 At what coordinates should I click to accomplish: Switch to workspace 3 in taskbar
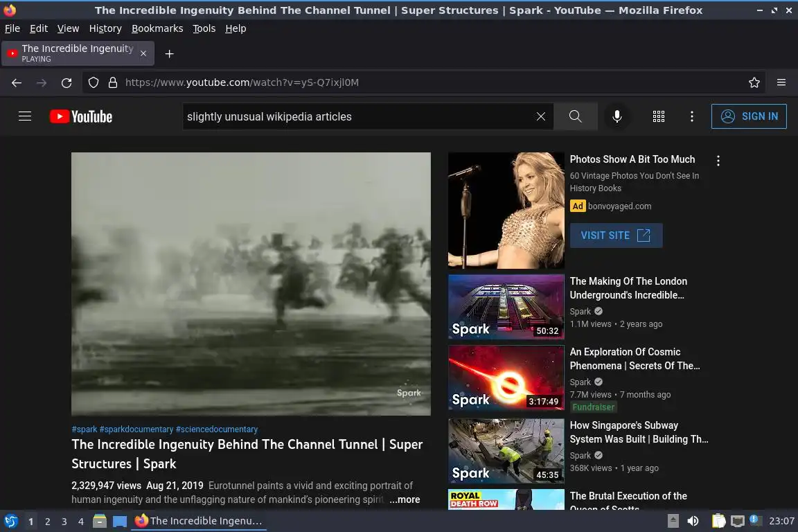tap(64, 522)
